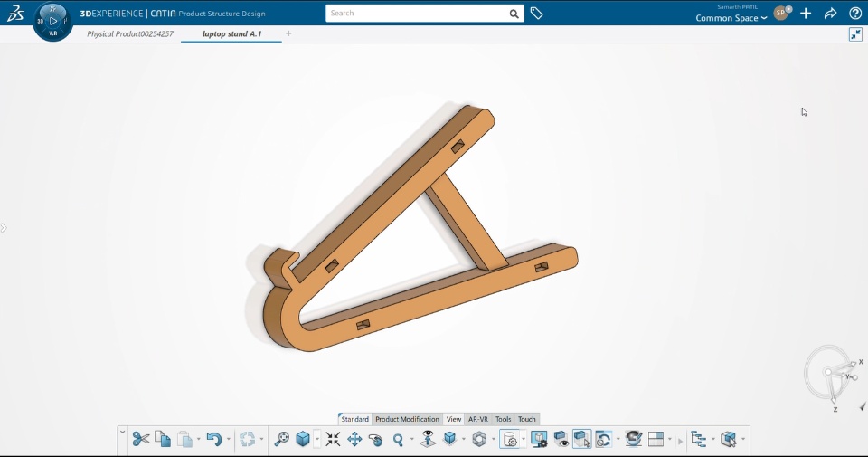The image size is (868, 457).
Task: Select the Pan four-arrow tool
Action: click(x=354, y=439)
